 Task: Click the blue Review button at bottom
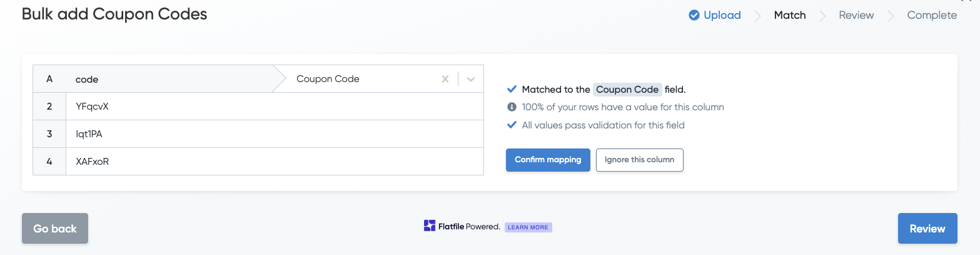pos(927,229)
